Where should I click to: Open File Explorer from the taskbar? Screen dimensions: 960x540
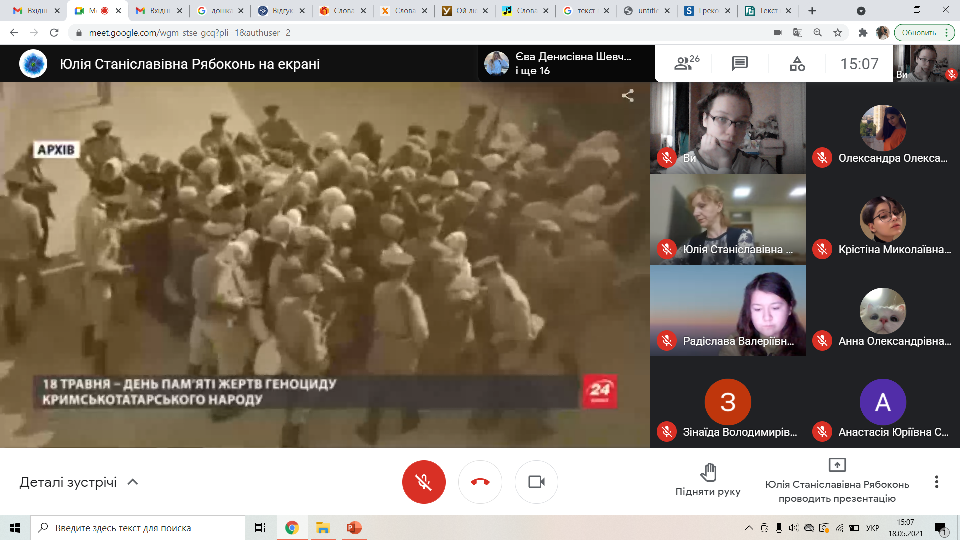(322, 527)
